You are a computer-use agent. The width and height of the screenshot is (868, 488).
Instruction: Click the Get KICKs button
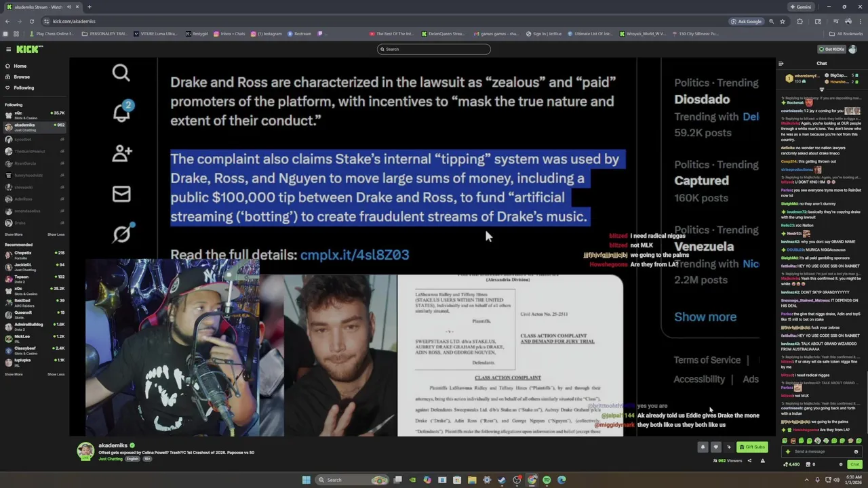(832, 49)
